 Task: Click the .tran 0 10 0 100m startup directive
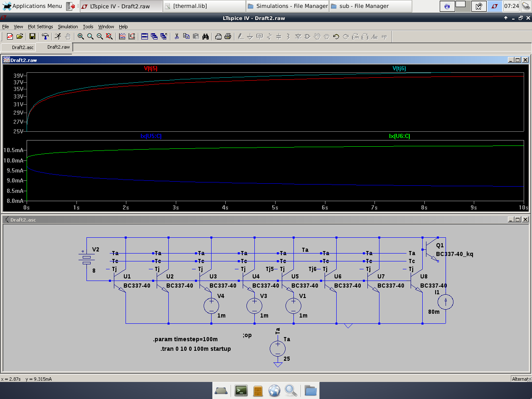pyautogui.click(x=195, y=349)
